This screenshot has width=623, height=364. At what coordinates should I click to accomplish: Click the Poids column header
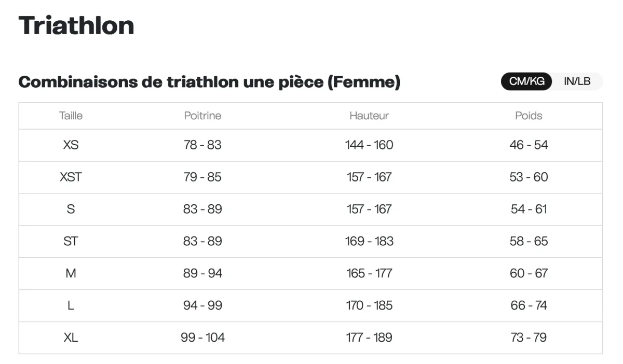pyautogui.click(x=529, y=116)
